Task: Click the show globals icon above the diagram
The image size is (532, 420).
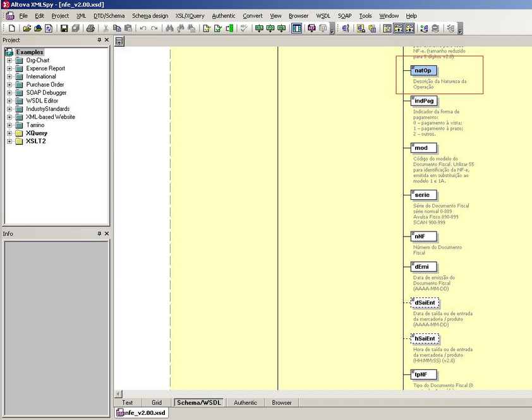Action: coord(119,41)
